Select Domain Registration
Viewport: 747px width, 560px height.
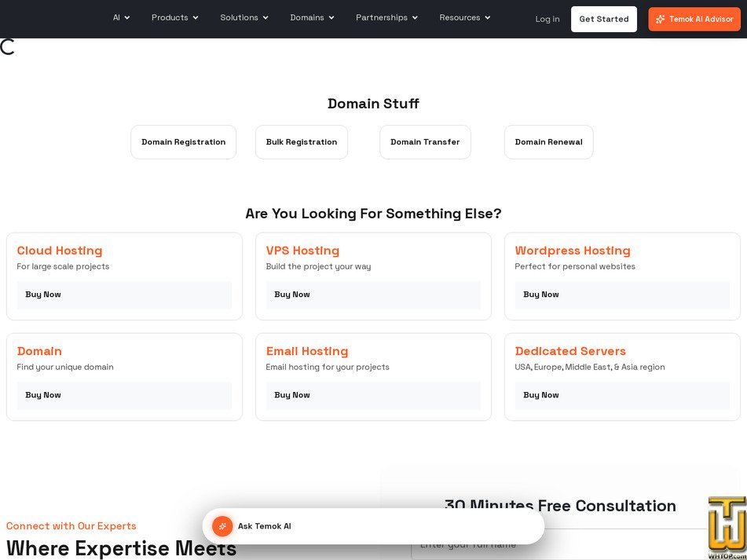click(184, 142)
